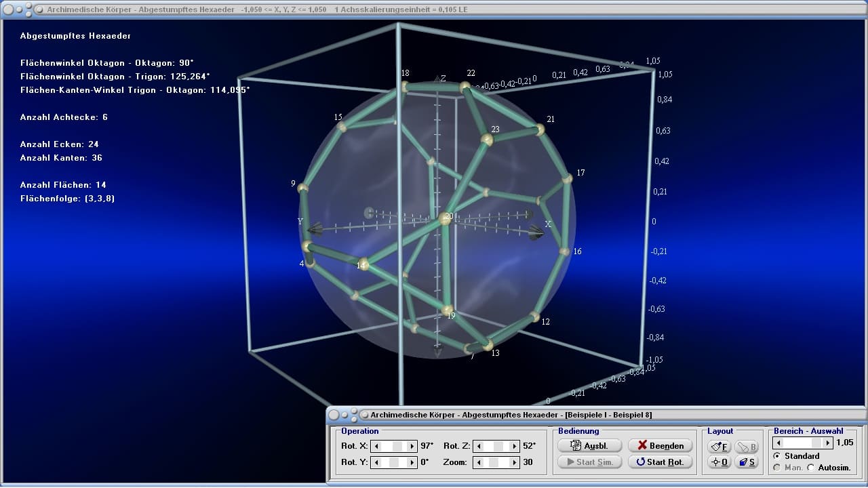Click the range value 1,05 in Bereich
The image size is (868, 488).
click(x=845, y=443)
